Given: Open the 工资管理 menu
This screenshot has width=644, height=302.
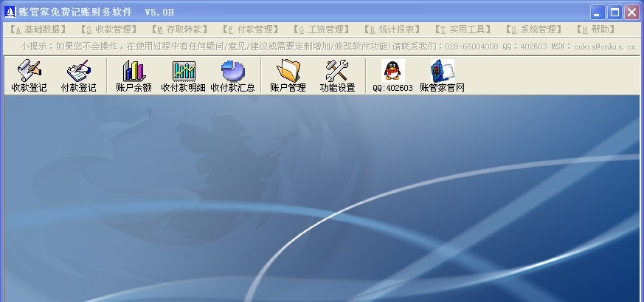Looking at the screenshot, I should [x=322, y=30].
